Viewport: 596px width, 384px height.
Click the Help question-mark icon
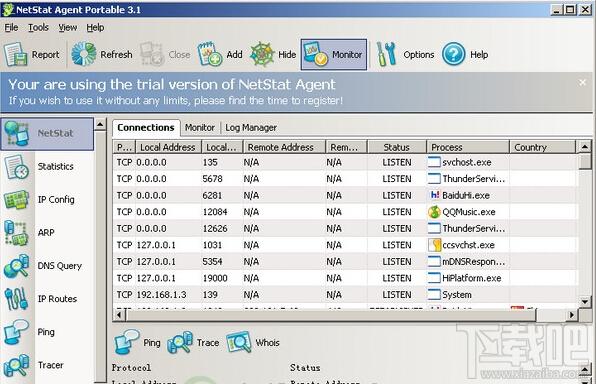click(453, 54)
